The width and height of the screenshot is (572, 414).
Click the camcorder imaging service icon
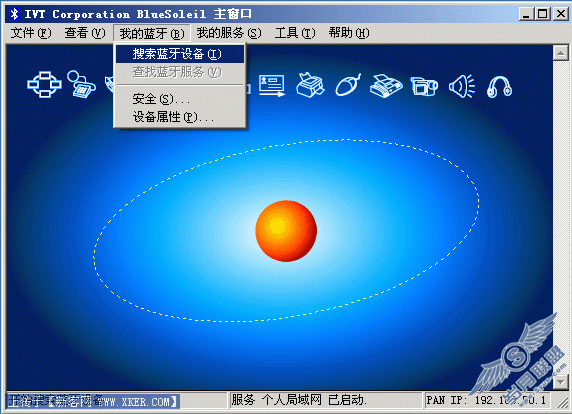(x=424, y=86)
